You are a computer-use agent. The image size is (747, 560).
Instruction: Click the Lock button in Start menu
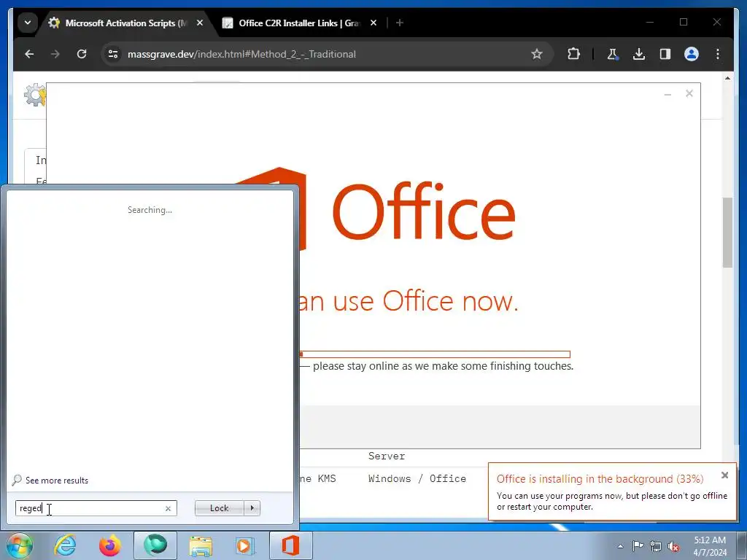219,508
